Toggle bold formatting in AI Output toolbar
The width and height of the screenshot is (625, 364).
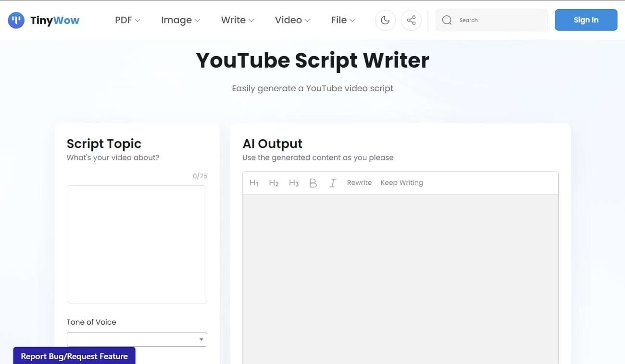coord(313,183)
